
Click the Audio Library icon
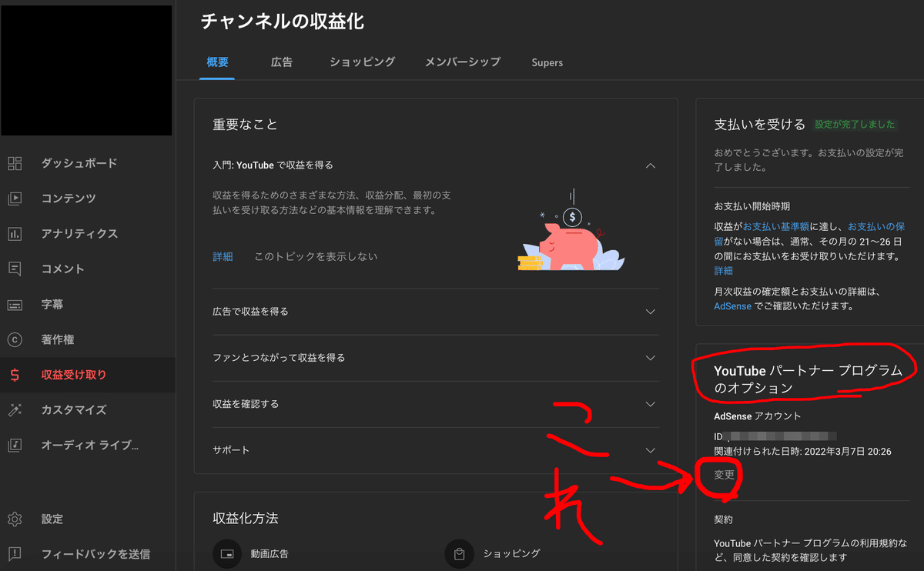click(x=15, y=446)
